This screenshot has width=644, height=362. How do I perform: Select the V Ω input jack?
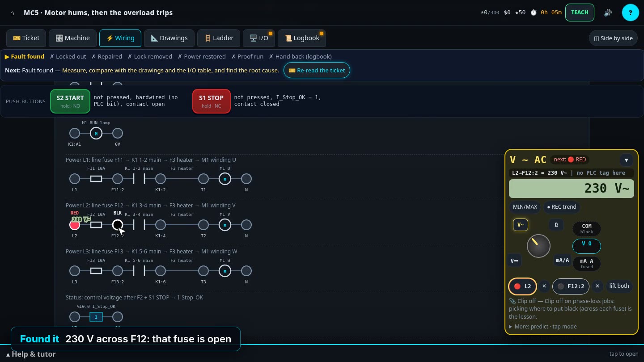click(587, 246)
